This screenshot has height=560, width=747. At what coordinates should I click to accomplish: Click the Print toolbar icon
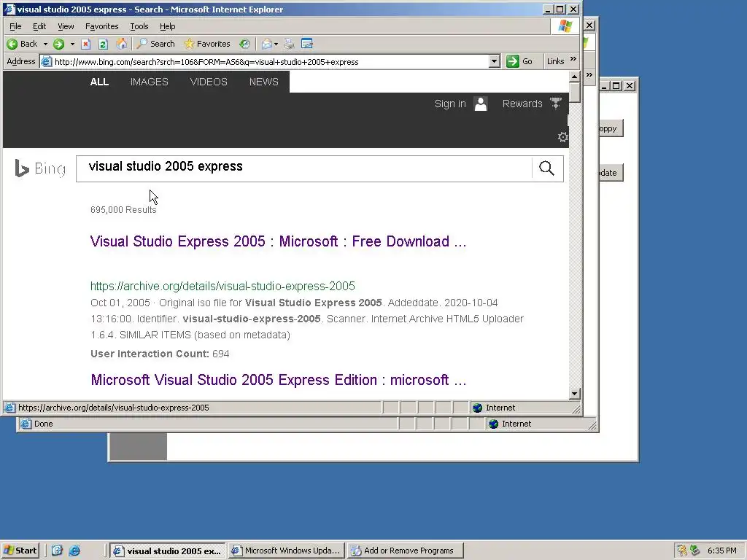coord(289,44)
